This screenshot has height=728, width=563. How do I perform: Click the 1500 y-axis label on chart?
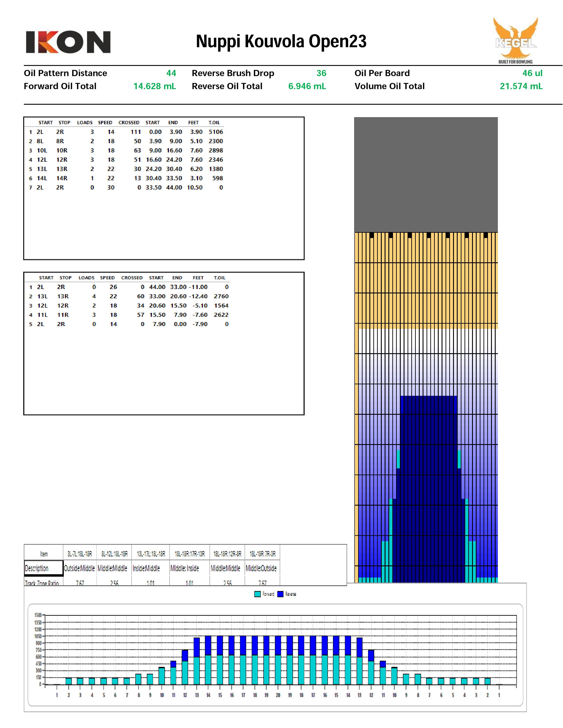38,615
